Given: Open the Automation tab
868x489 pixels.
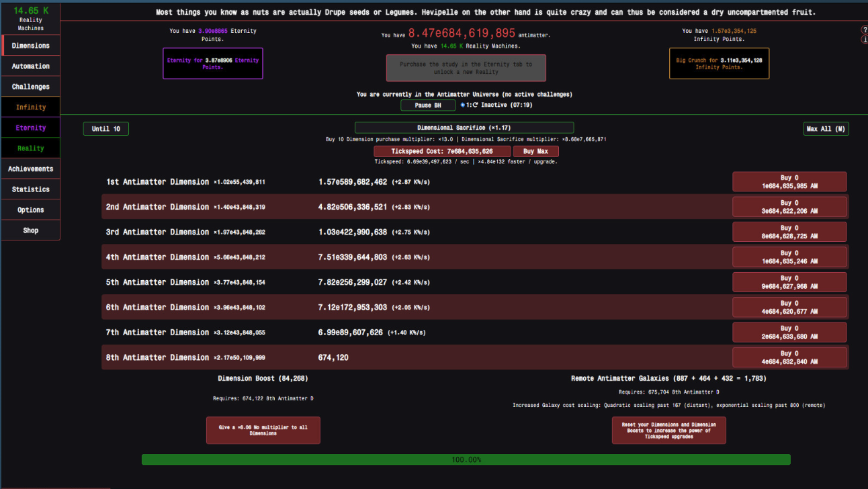Looking at the screenshot, I should [31, 66].
